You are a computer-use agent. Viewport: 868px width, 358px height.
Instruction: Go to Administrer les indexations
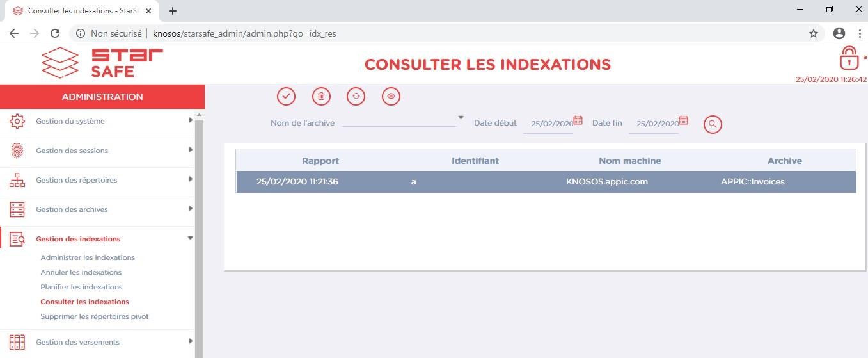tap(88, 257)
